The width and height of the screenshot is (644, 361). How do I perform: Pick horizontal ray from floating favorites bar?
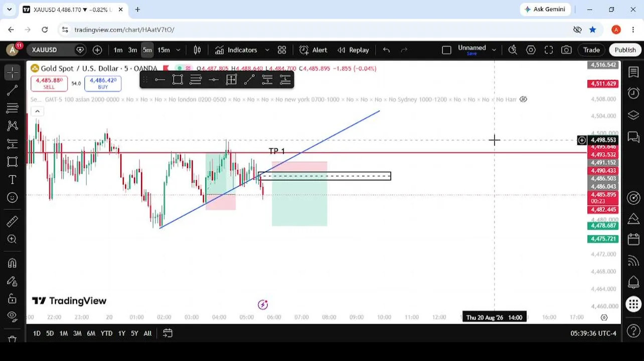159,80
